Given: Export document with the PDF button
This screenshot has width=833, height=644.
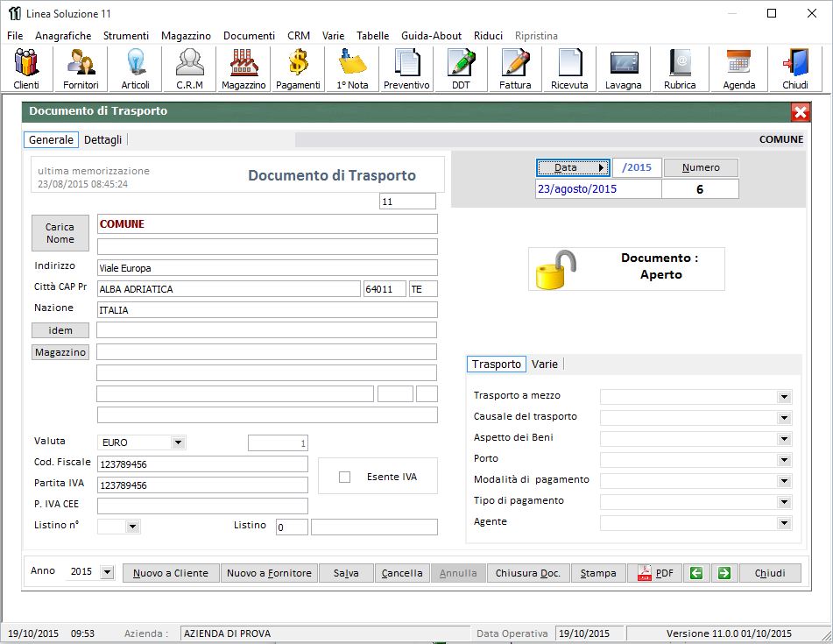Looking at the screenshot, I should click(654, 573).
